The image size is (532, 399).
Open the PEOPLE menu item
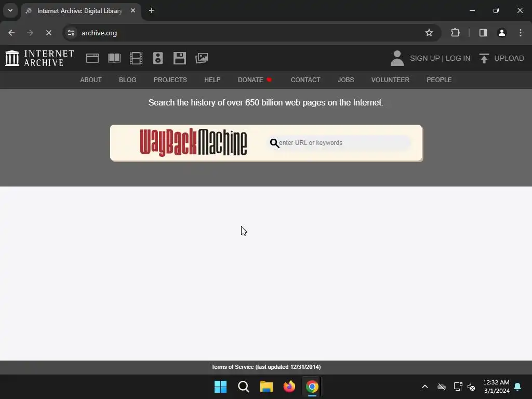(x=439, y=80)
